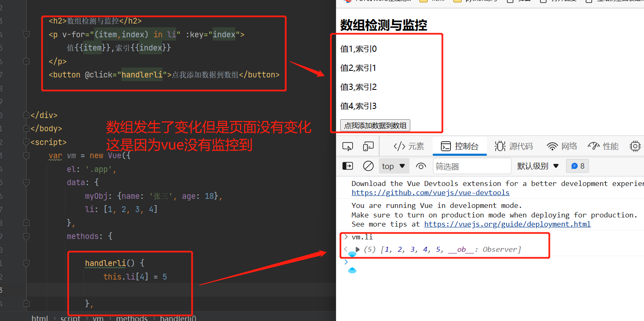Open the top context dropdown
Screen dimensions: 644x321
[394, 166]
